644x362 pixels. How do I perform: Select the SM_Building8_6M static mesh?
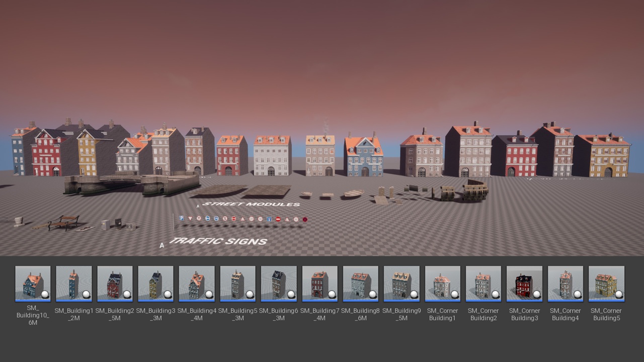pyautogui.click(x=361, y=284)
